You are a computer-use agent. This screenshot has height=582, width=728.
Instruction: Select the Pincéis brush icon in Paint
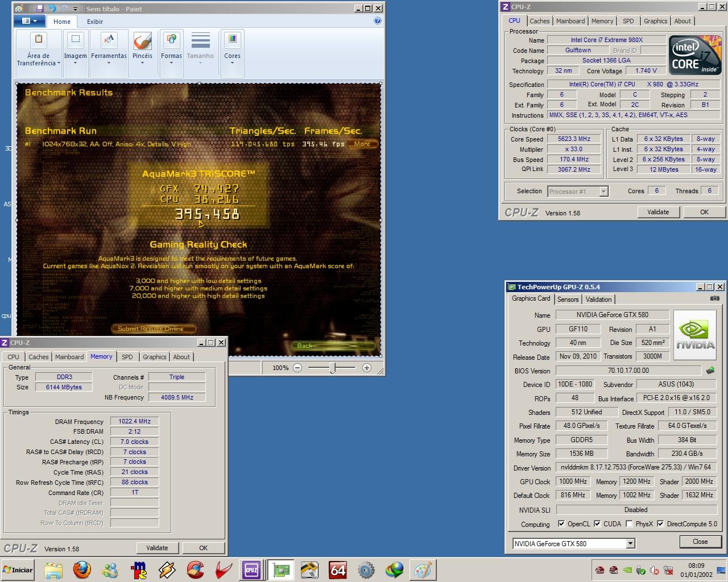[x=142, y=41]
